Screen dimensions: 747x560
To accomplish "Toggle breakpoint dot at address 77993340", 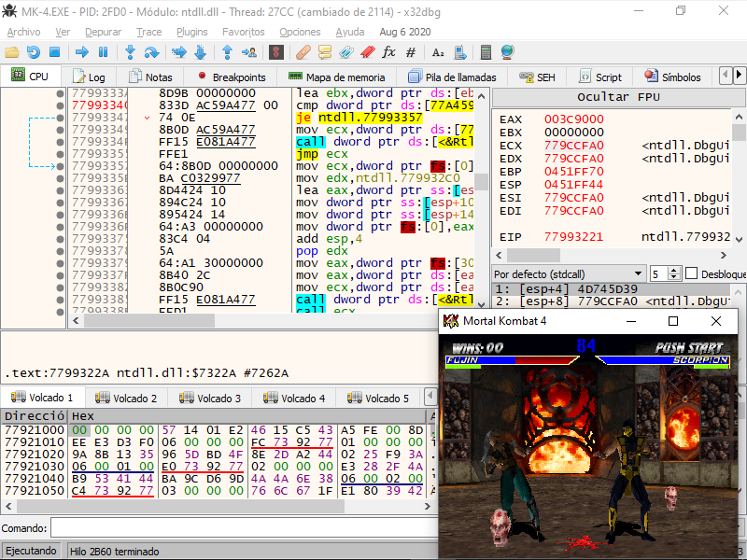I will (x=61, y=105).
